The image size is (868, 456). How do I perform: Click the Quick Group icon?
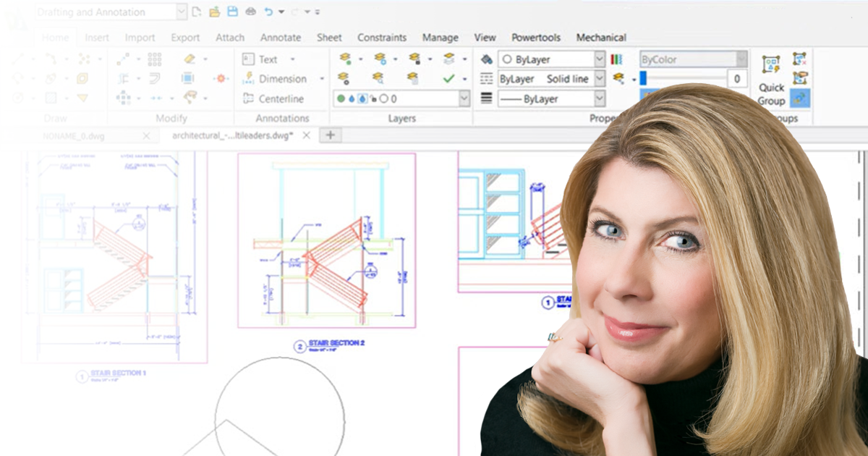(x=771, y=64)
